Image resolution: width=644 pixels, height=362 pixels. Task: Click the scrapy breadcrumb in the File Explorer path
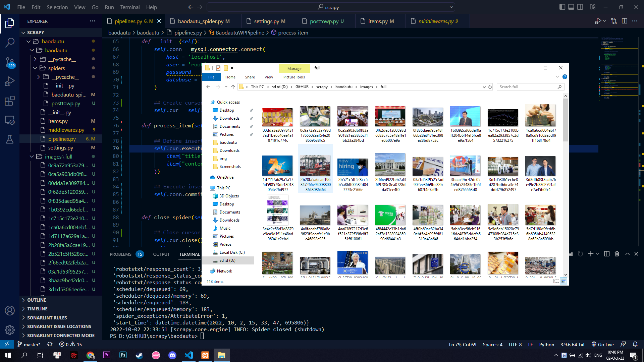(x=322, y=86)
